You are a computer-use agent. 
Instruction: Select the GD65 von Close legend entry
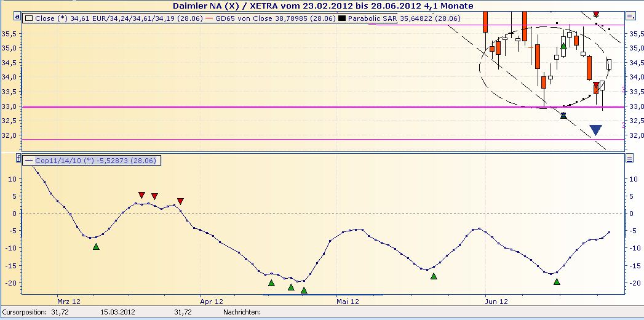pyautogui.click(x=271, y=18)
